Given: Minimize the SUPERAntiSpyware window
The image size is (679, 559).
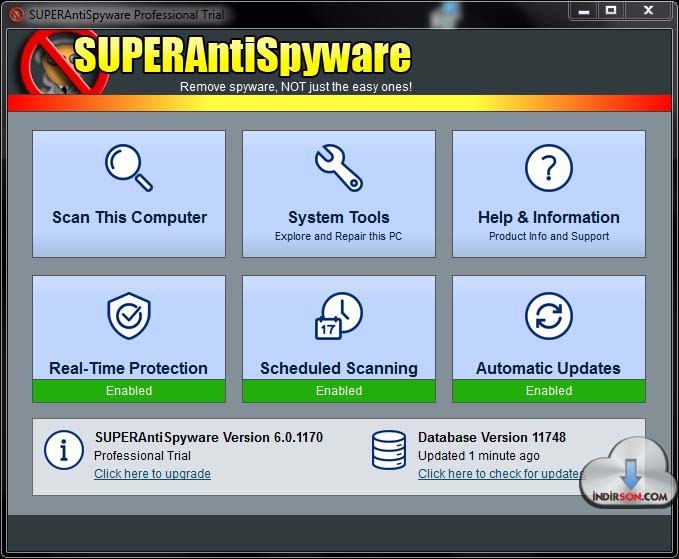Looking at the screenshot, I should tap(584, 11).
